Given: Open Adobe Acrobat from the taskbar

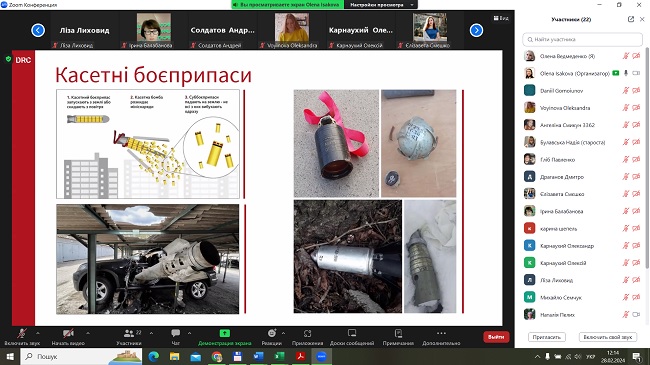Looking at the screenshot, I should pyautogui.click(x=301, y=356).
